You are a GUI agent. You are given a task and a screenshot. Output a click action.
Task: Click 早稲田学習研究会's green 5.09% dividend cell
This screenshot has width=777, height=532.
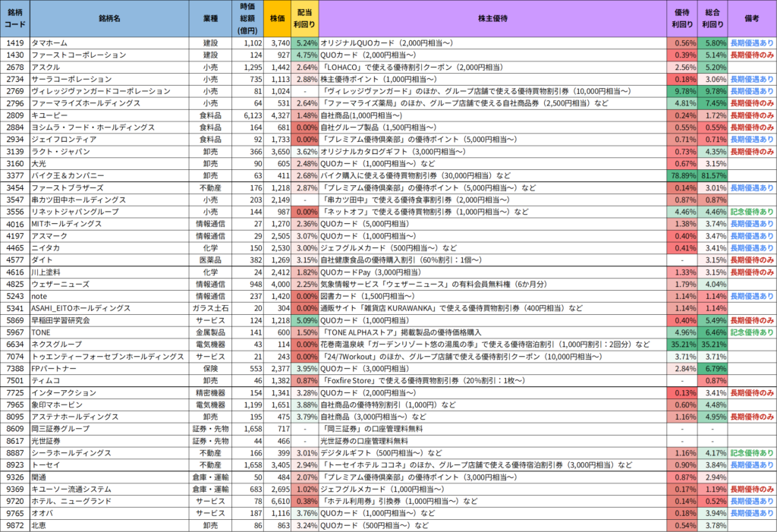[x=305, y=320]
